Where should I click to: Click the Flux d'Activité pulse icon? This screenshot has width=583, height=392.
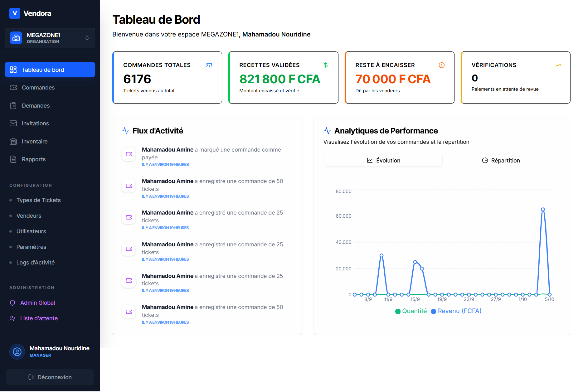(x=125, y=131)
